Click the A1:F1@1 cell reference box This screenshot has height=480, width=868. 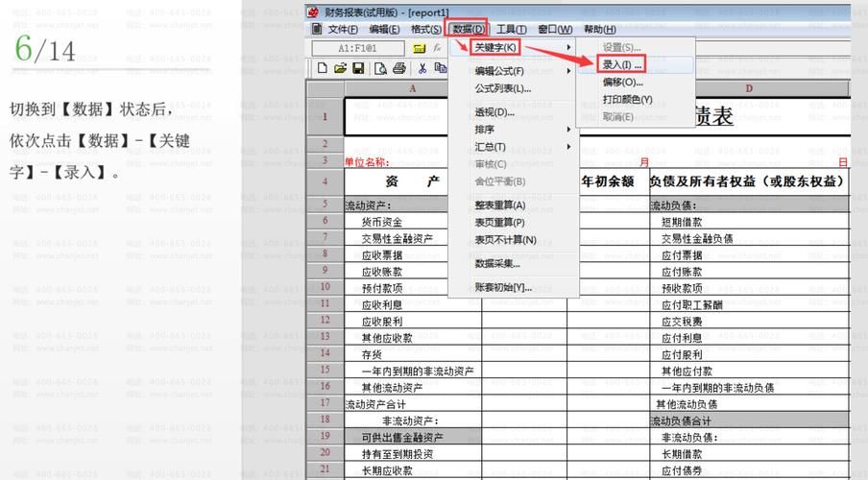tap(356, 47)
